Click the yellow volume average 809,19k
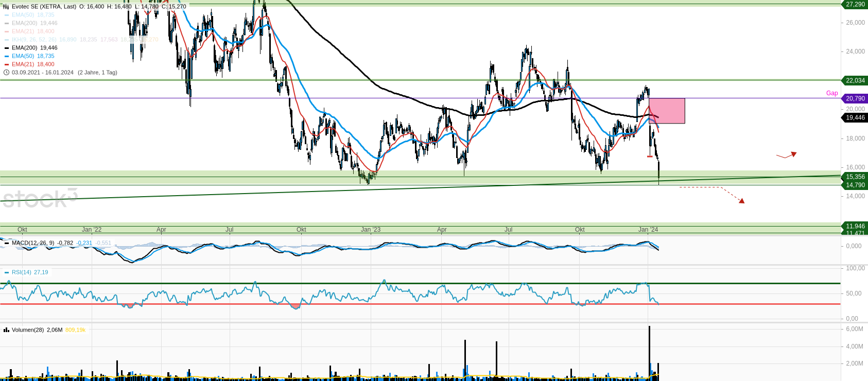This screenshot has width=868, height=381. pyautogui.click(x=76, y=330)
